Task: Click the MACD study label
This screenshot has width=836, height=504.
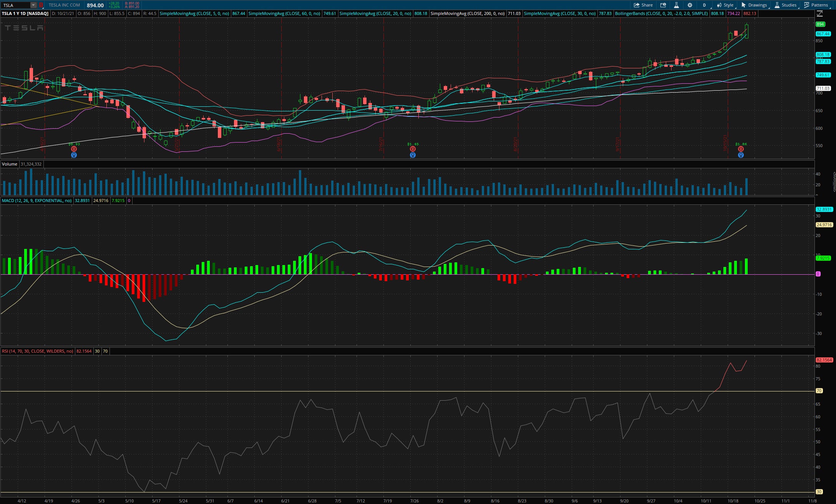Action: point(36,201)
